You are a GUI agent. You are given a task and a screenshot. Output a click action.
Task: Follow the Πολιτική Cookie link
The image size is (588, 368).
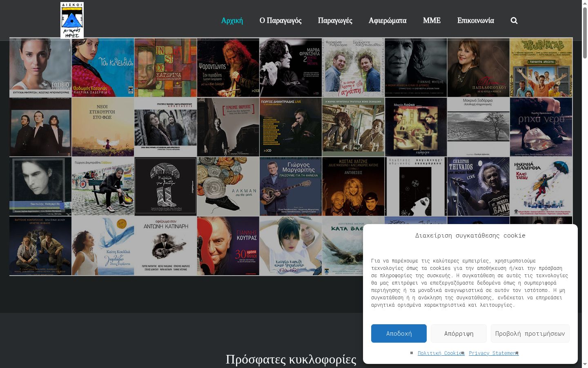click(441, 353)
